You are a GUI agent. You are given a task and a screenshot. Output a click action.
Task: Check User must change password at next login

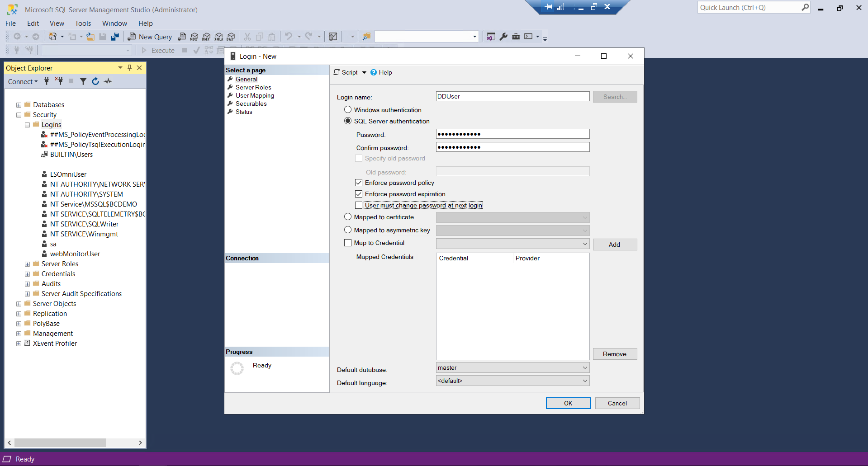tap(359, 205)
